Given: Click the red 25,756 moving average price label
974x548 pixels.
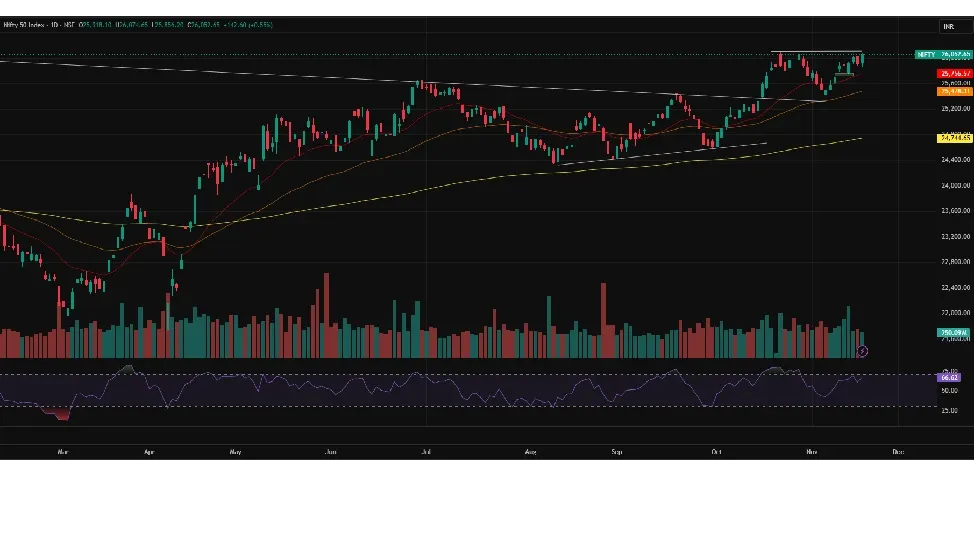Looking at the screenshot, I should [954, 74].
